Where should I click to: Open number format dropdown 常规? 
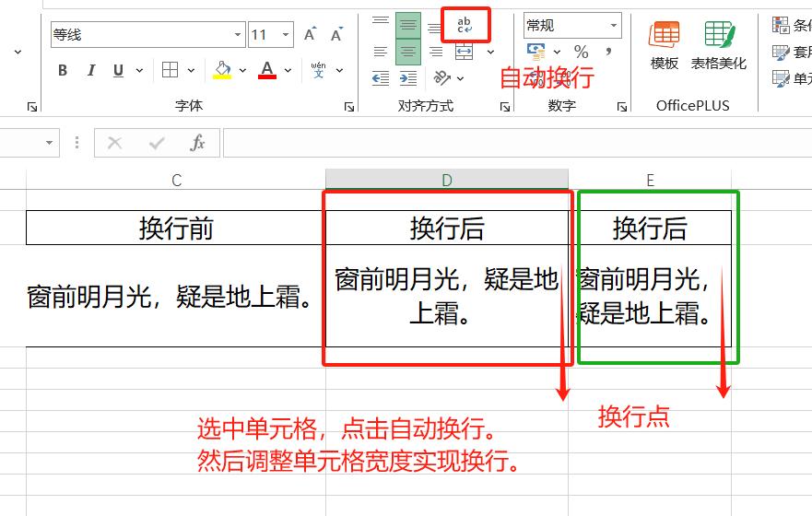click(x=572, y=26)
